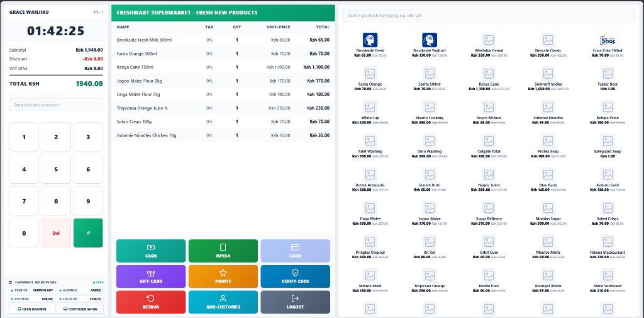Select the Jogoo Maize Flour 2kg cart row

click(223, 81)
